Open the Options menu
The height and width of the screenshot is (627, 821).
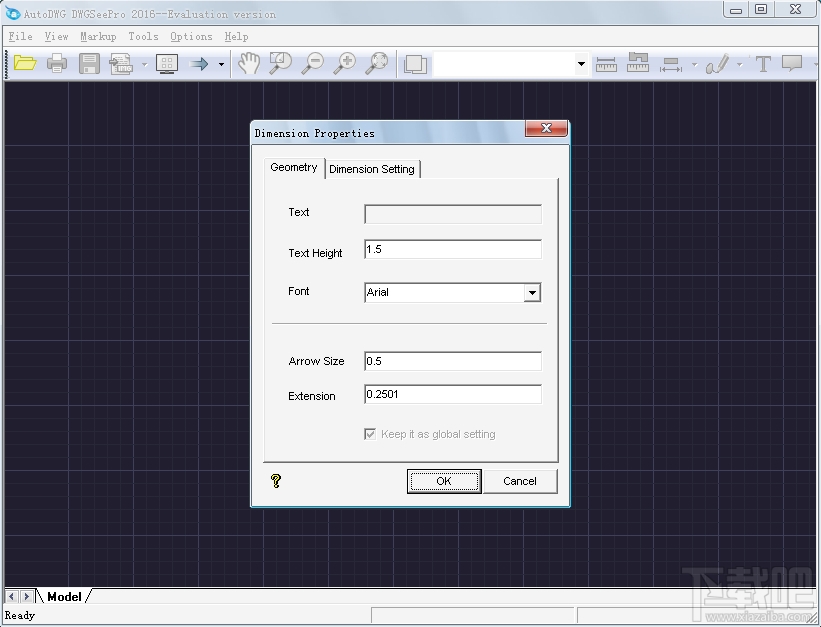click(191, 37)
